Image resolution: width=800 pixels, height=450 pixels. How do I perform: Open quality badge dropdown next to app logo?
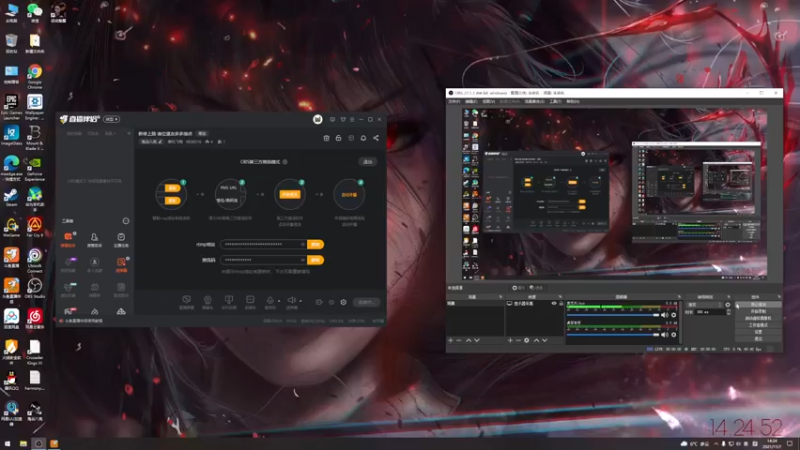click(111, 119)
